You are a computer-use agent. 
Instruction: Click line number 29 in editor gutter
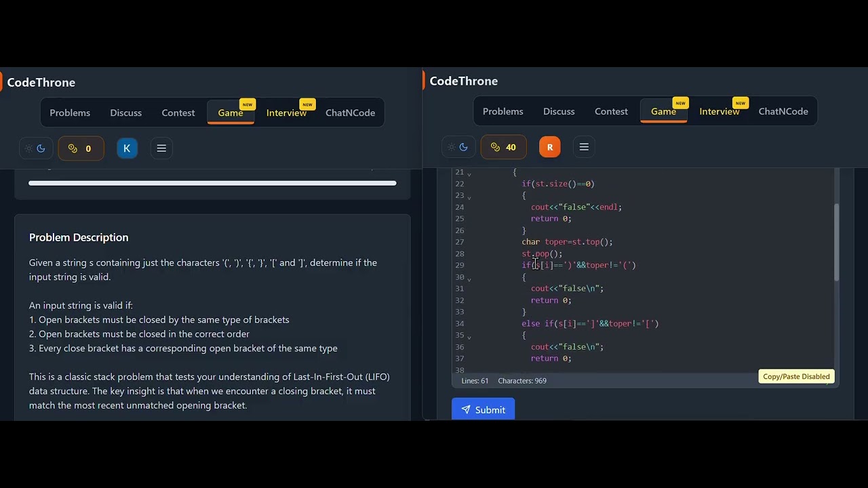click(460, 265)
